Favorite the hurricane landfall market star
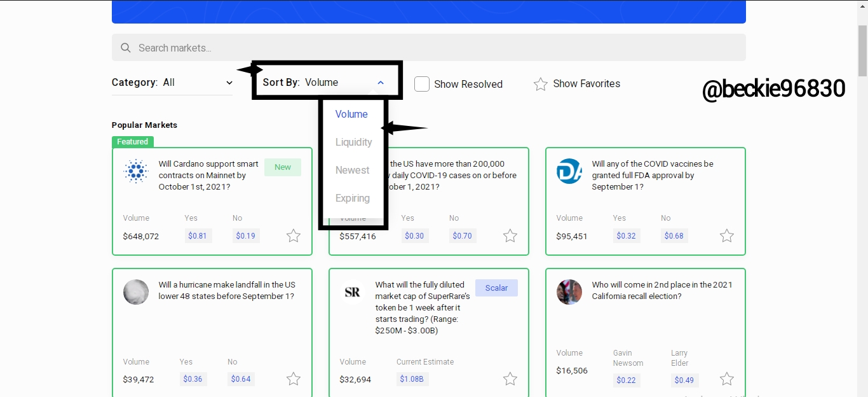This screenshot has height=397, width=868. [x=294, y=379]
